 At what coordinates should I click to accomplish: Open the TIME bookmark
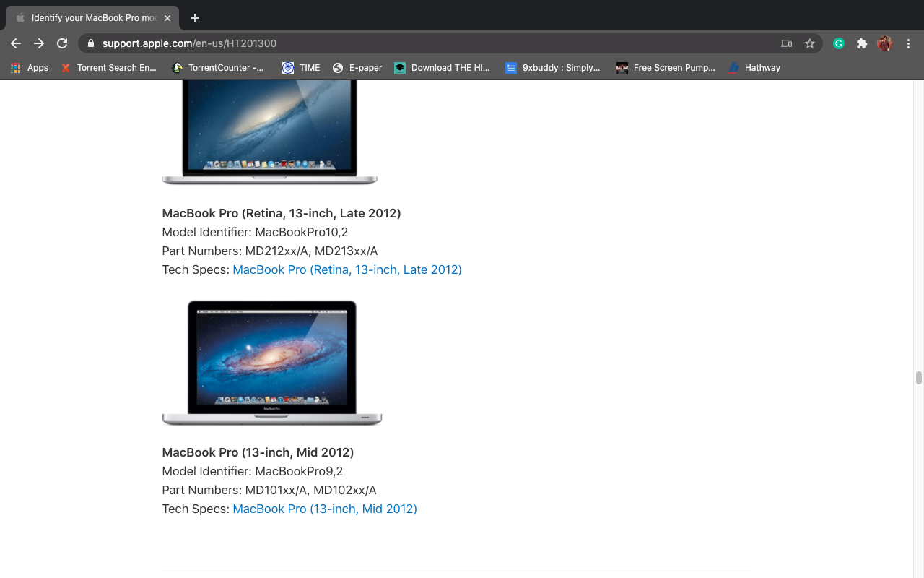click(x=301, y=68)
